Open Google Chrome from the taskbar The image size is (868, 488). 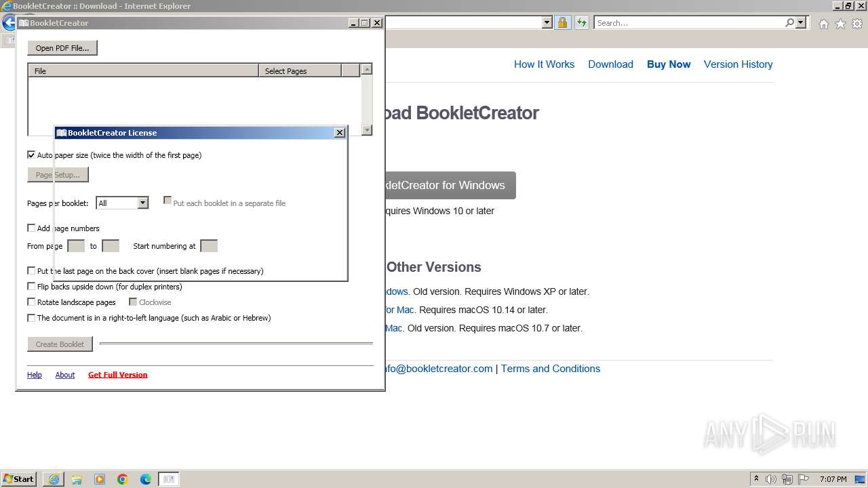click(x=123, y=479)
